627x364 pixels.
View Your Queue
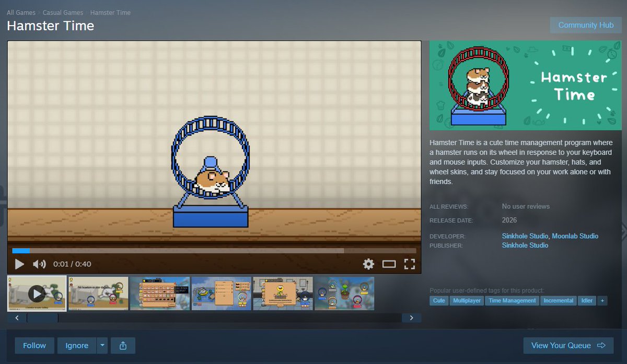pyautogui.click(x=568, y=346)
